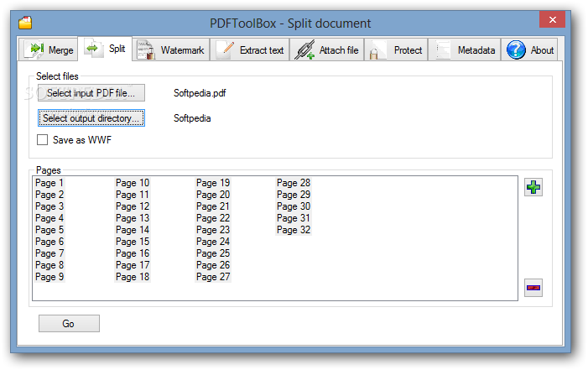Select Page 2 in the list
This screenshot has height=370, width=588.
pos(49,195)
